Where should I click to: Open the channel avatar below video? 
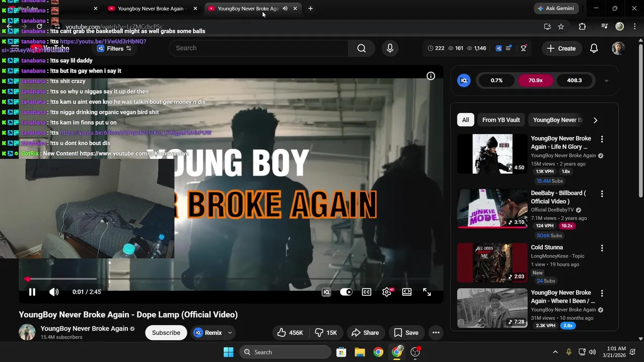[27, 332]
